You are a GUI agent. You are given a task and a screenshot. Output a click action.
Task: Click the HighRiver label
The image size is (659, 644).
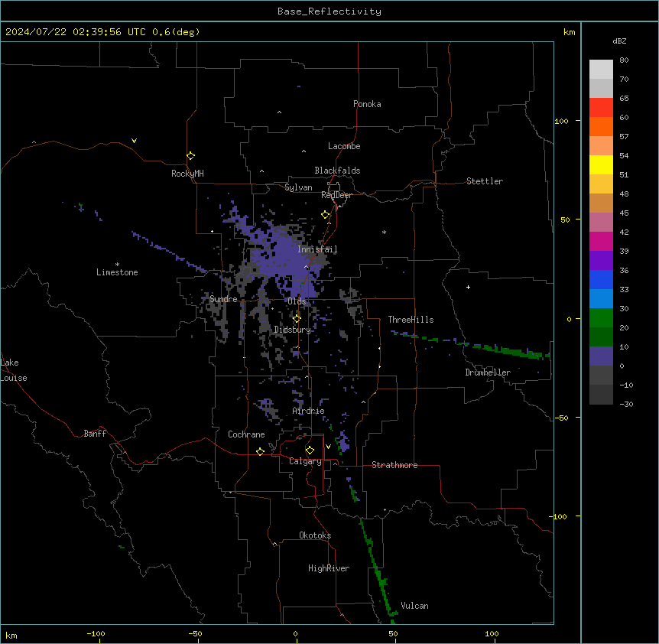tap(329, 568)
